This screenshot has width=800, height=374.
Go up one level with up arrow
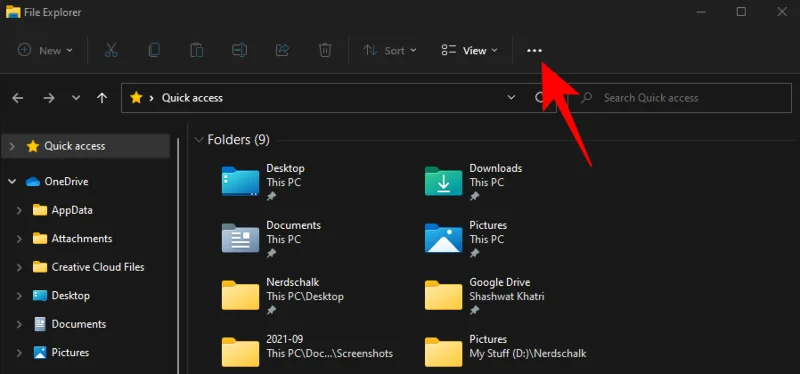[x=102, y=98]
